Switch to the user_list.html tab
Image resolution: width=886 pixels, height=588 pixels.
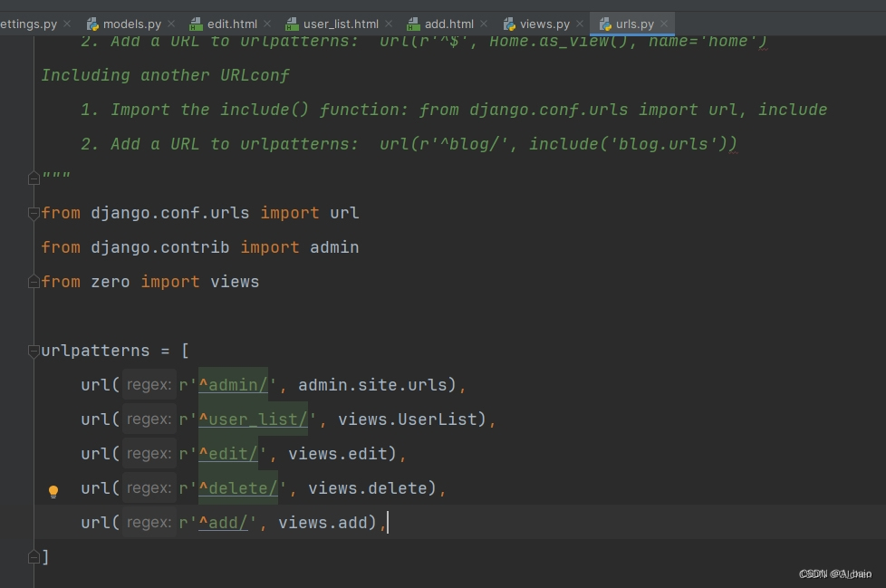(x=341, y=24)
